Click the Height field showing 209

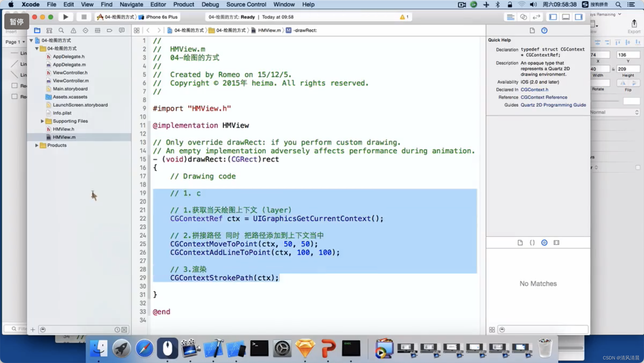[628, 69]
